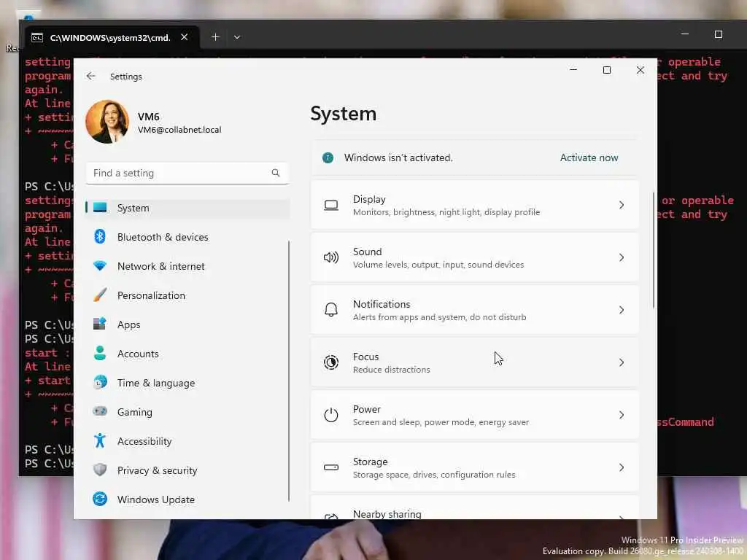Click the Apps icon in sidebar
Image resolution: width=747 pixels, height=560 pixels.
click(99, 324)
